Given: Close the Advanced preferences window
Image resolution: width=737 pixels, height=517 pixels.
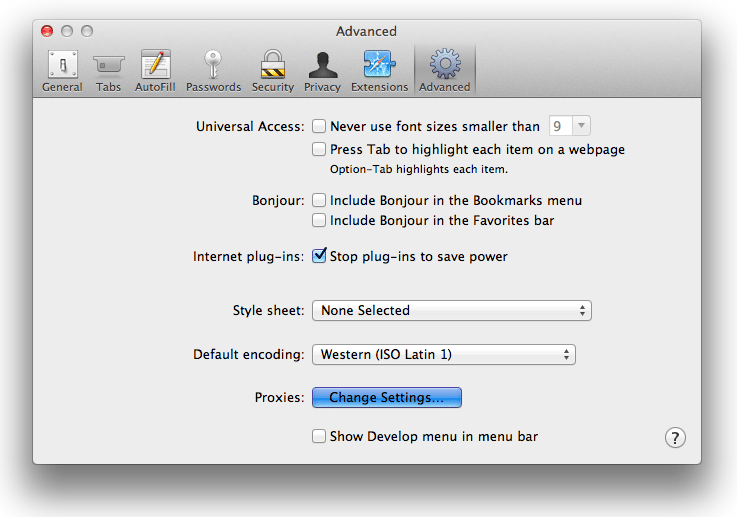Looking at the screenshot, I should 47,31.
